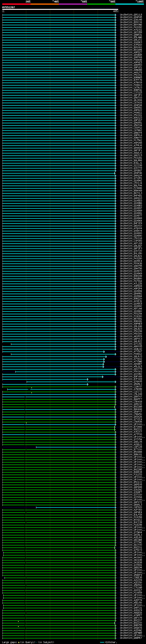This screenshot has height=644, width=146.
Task: Select the UniRef100_Q6BPE7 entry
Action: click(x=131, y=638)
